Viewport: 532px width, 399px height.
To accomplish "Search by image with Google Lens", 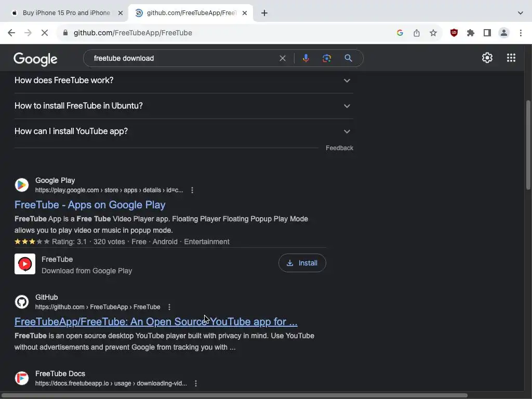I will point(327,58).
